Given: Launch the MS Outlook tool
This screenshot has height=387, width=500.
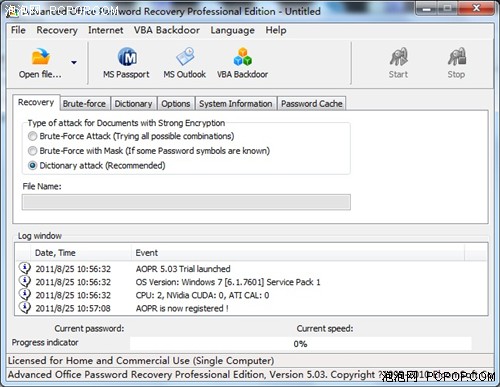Looking at the screenshot, I should click(184, 63).
